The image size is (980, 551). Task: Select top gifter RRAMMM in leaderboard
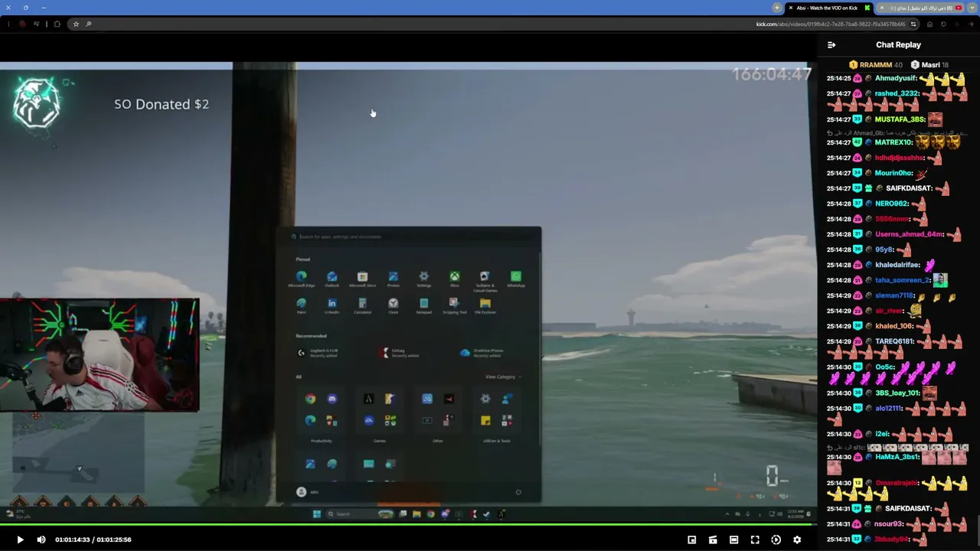point(876,65)
